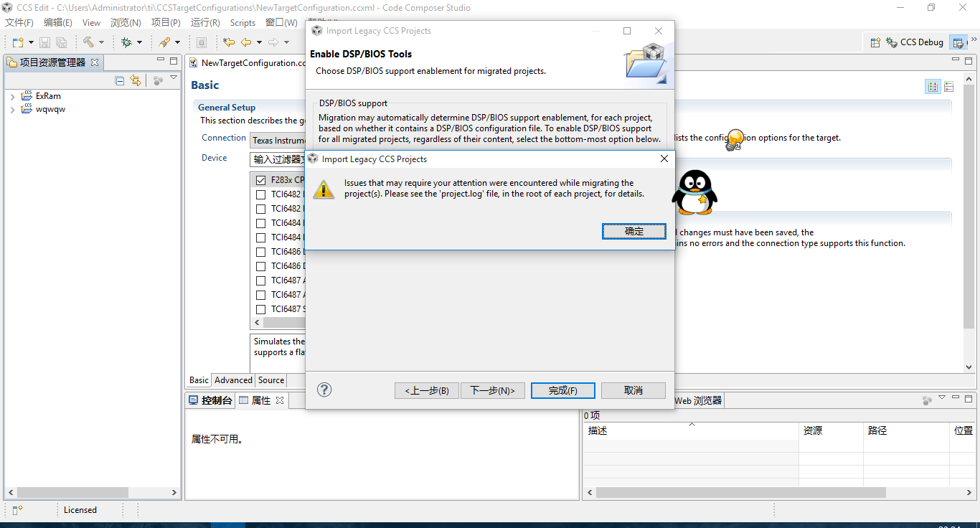Open the project explorer View Menu triangle
980x528 pixels.
click(174, 78)
